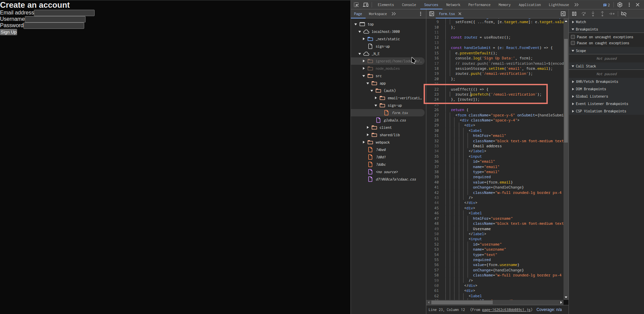
Task: Collapse the localhost:3000 tree node
Action: [360, 32]
